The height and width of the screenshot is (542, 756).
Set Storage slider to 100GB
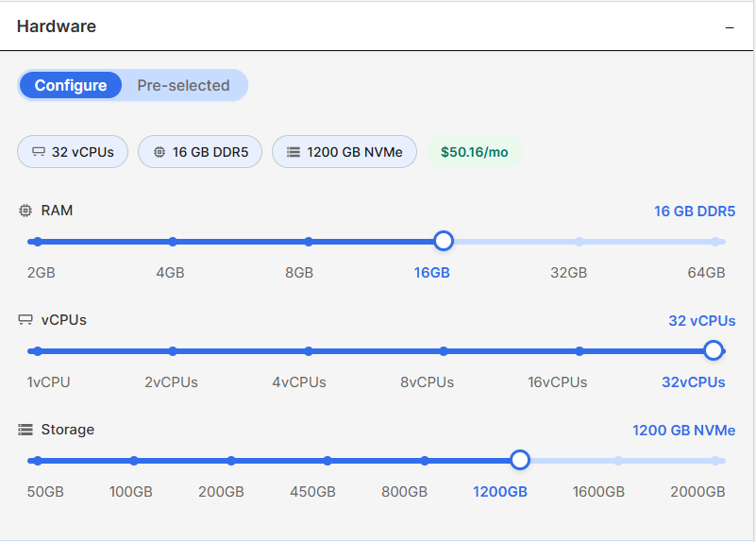(x=134, y=461)
